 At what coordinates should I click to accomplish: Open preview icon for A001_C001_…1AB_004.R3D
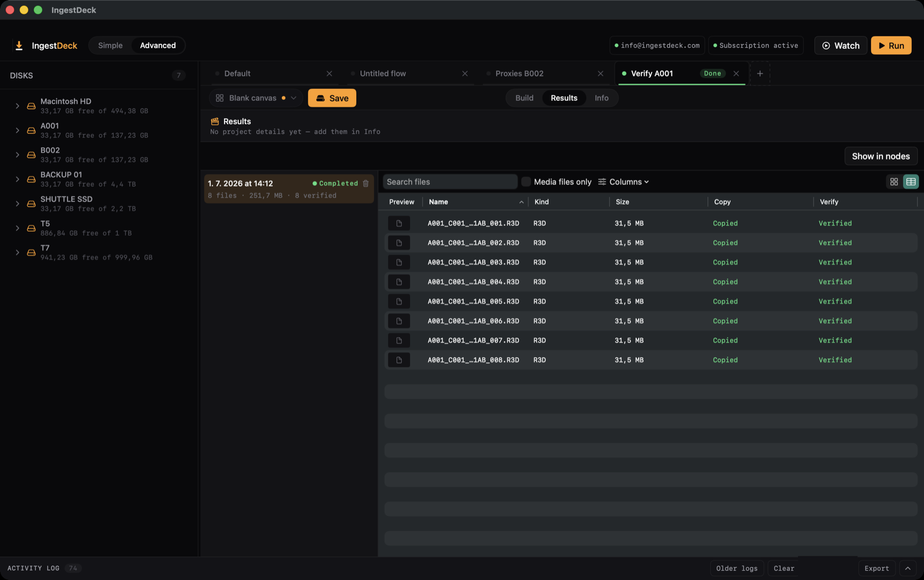tap(399, 282)
